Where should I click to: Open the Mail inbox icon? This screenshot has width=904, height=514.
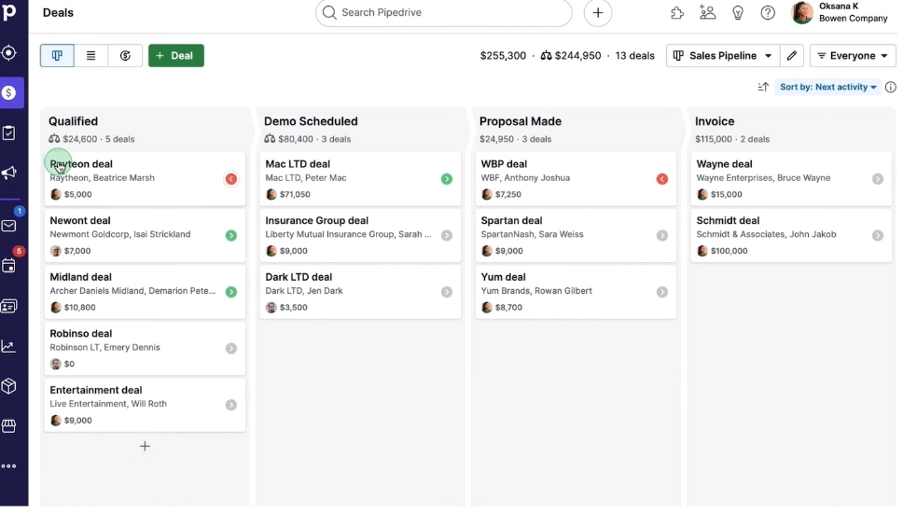click(x=9, y=225)
